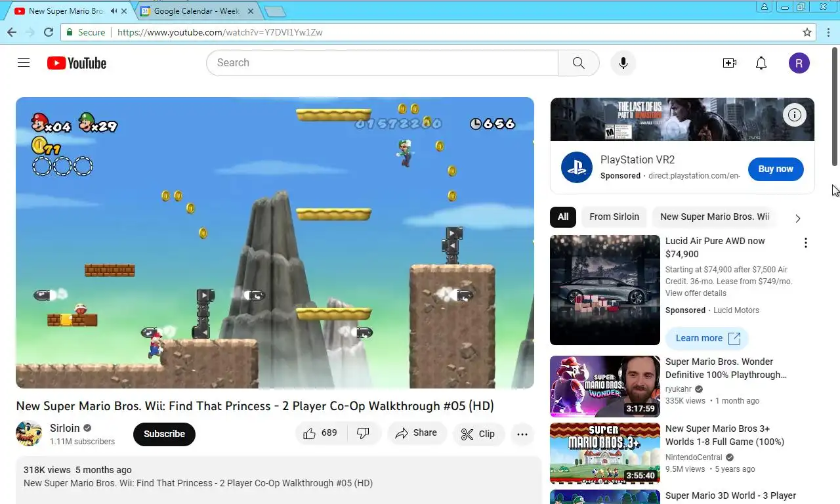Open the Create video icon

click(x=729, y=63)
